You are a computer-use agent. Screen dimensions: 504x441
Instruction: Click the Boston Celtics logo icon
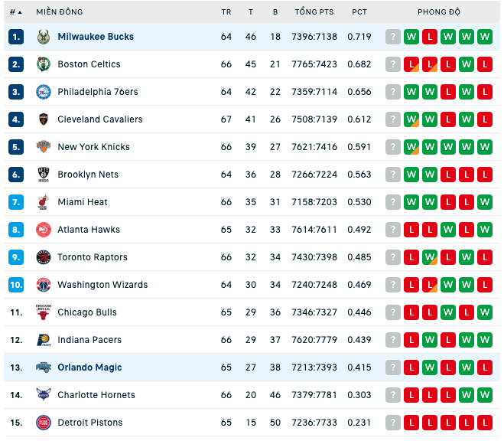(44, 64)
